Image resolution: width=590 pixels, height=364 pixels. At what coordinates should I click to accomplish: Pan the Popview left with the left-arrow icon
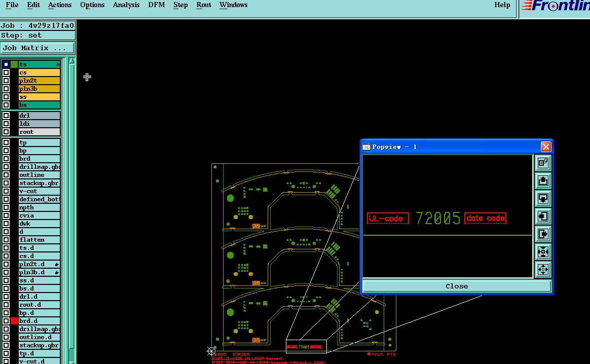point(542,216)
